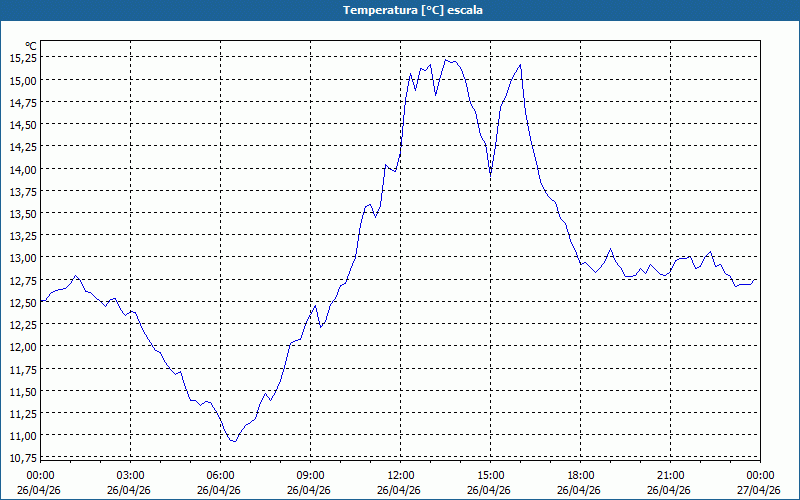Choose the 12,75 temperature label

23,280
